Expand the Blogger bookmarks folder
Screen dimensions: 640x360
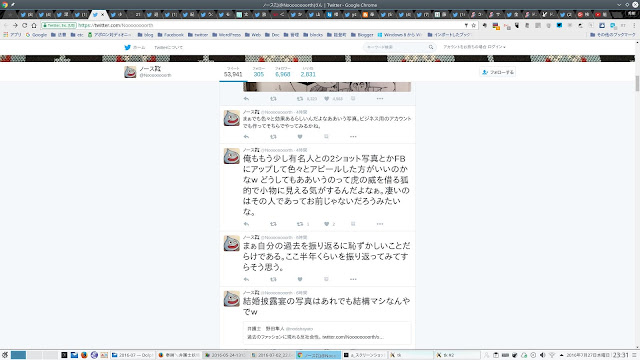(362, 35)
